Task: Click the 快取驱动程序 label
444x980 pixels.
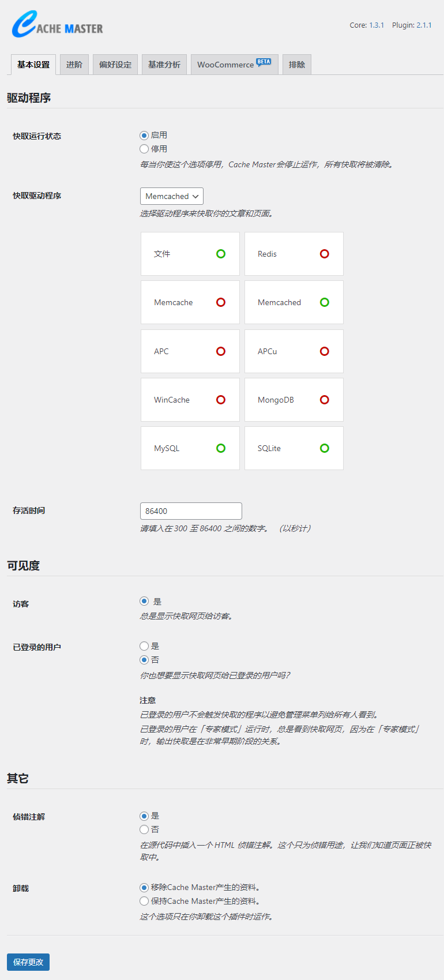Action: point(37,196)
